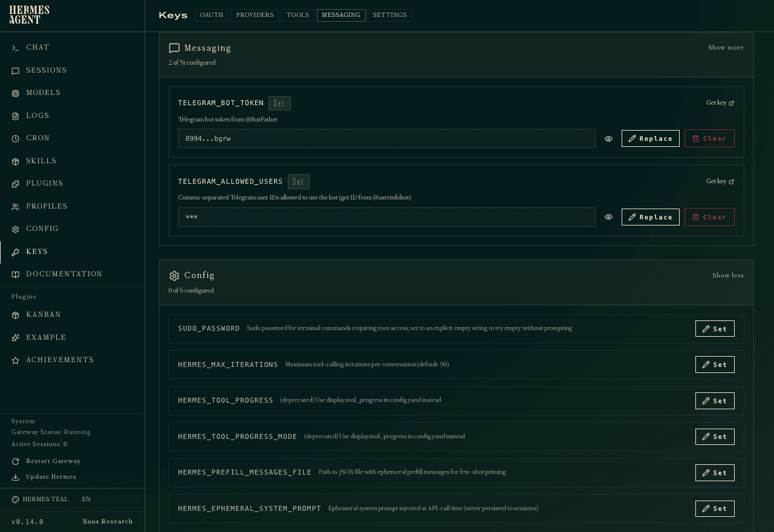
Task: Open Chat from the sidebar
Action: pos(73,48)
